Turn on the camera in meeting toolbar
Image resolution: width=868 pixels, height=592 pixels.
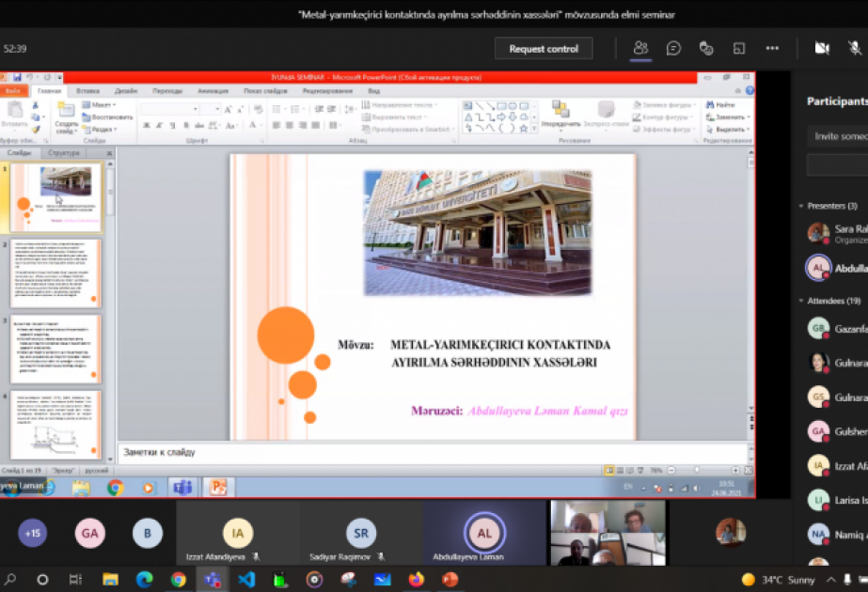coord(822,49)
